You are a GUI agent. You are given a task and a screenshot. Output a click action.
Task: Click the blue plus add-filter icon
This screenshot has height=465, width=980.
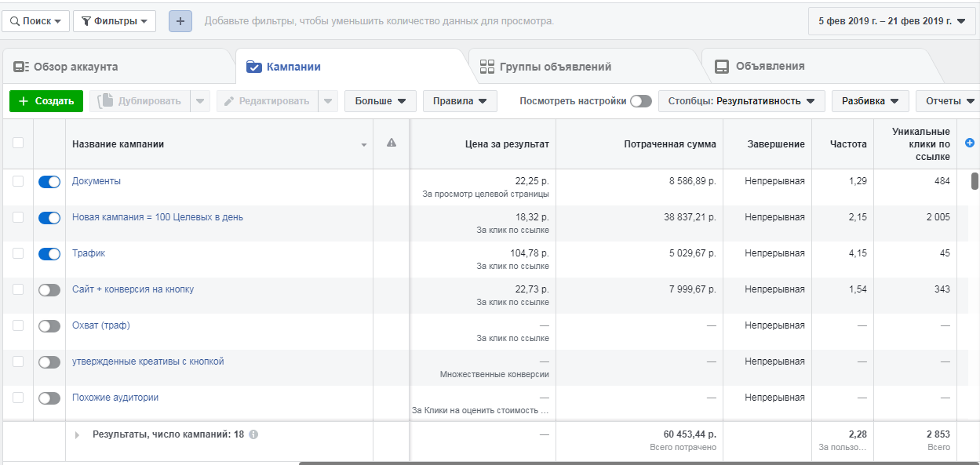pyautogui.click(x=180, y=21)
